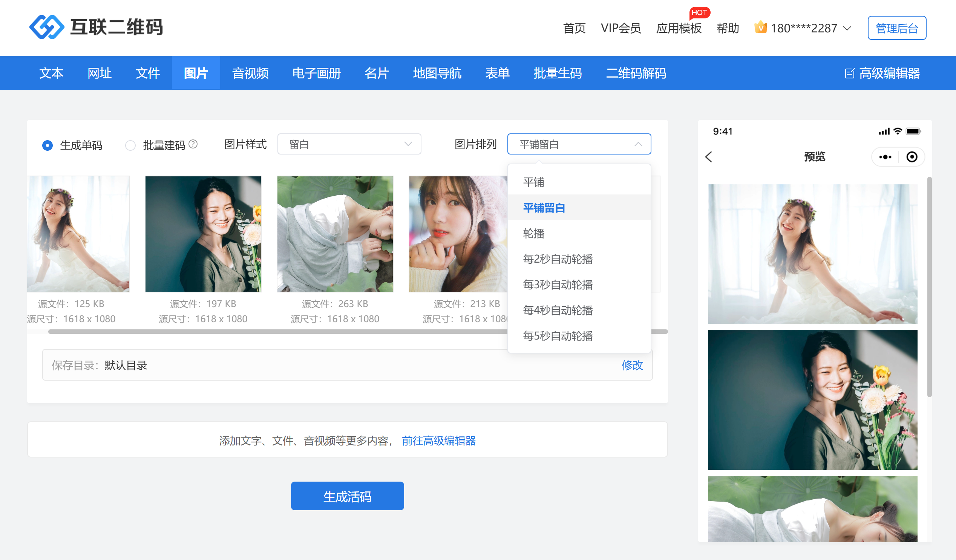Click the 互联二维码 logo icon

point(47,27)
